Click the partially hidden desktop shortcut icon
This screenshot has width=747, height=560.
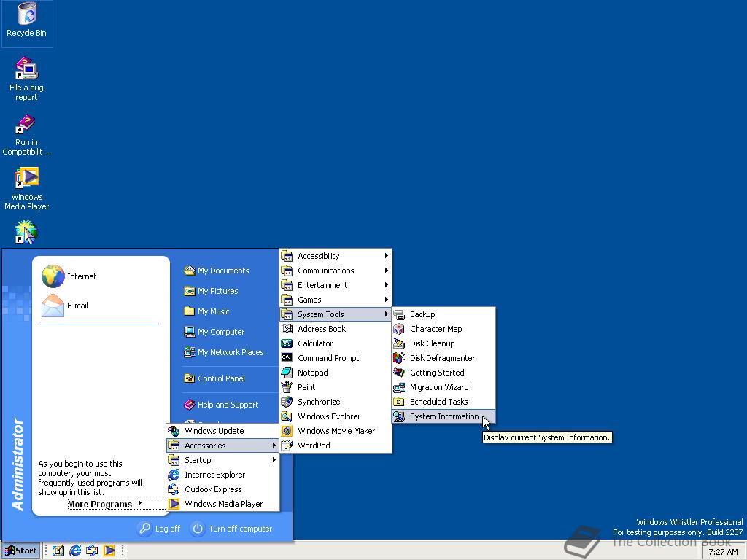pos(26,232)
